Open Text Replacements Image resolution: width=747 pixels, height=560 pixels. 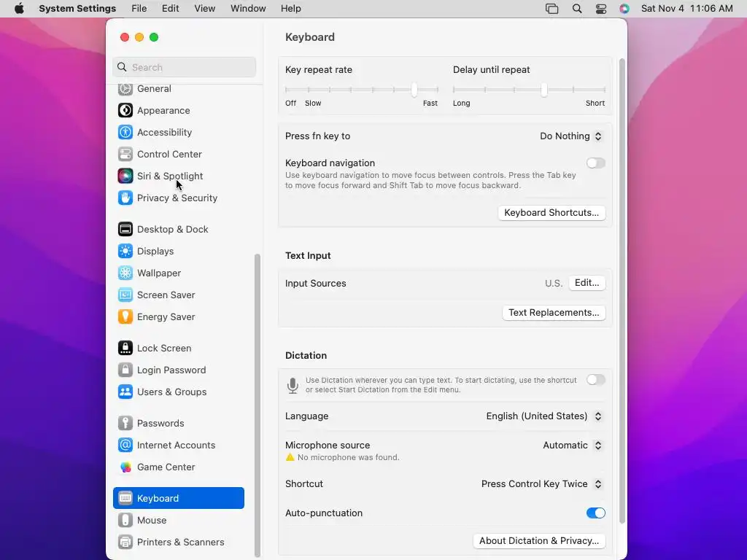(x=554, y=313)
